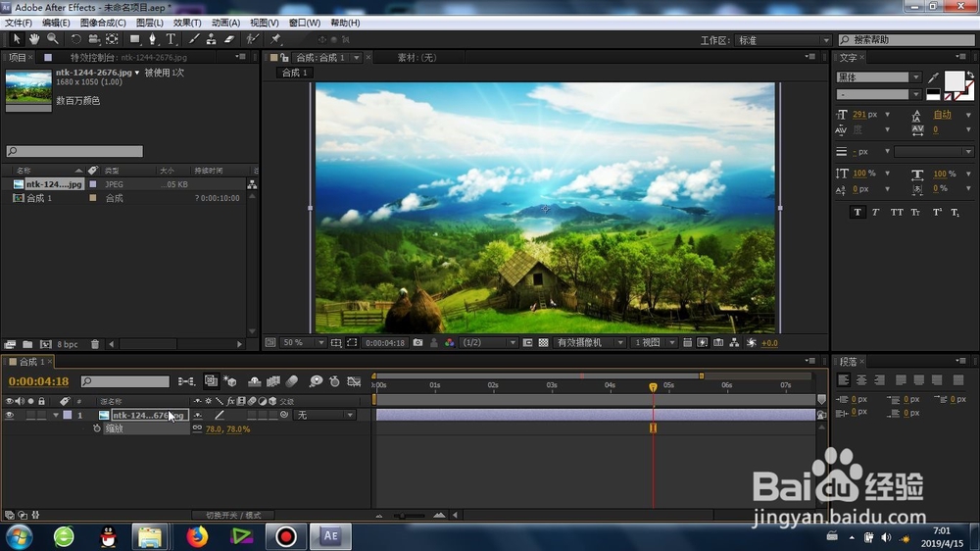Open 图像合成(C) menu
Viewport: 980px width, 551px height.
103,23
